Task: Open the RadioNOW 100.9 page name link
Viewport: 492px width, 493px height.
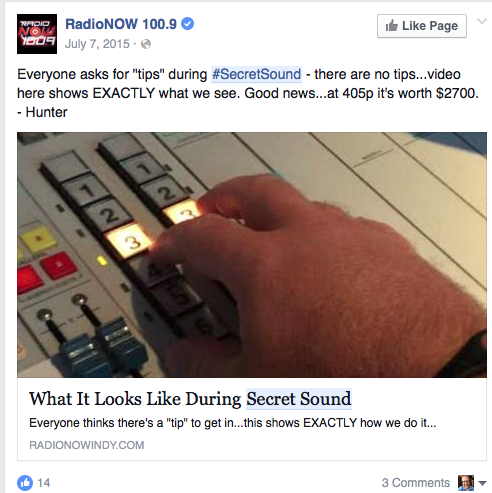Action: coord(121,24)
